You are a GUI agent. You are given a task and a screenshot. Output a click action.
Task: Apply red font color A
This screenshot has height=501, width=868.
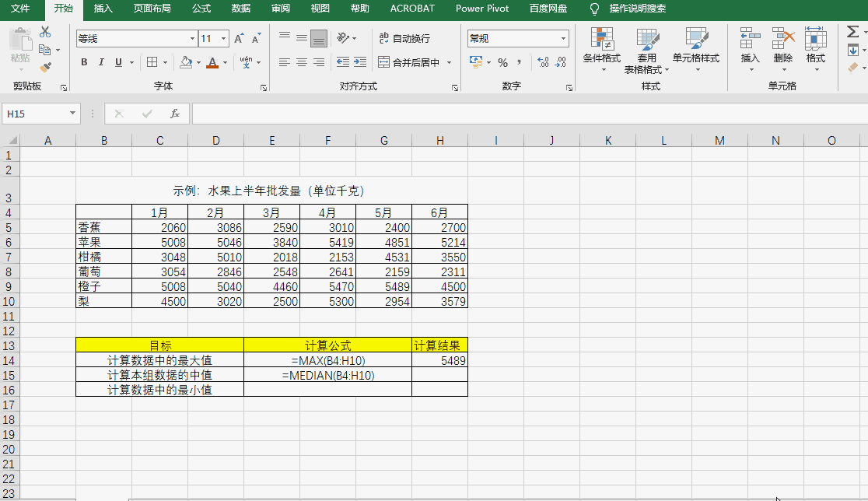pyautogui.click(x=212, y=62)
